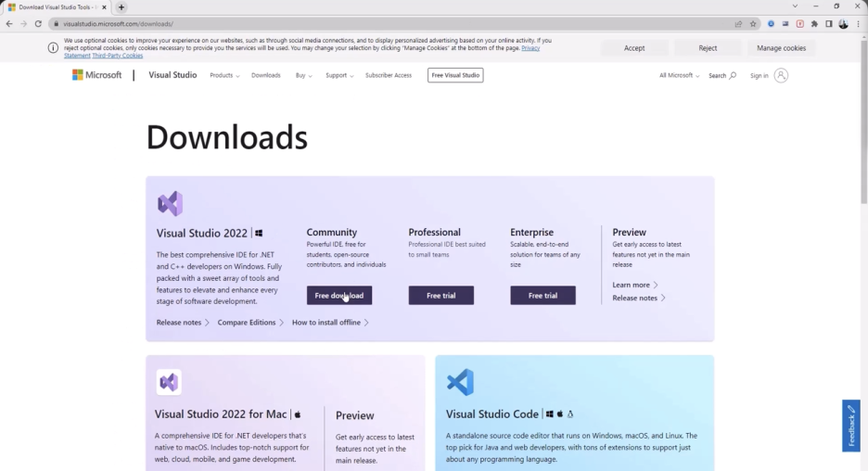Click the Feedback side button

[x=850, y=426]
